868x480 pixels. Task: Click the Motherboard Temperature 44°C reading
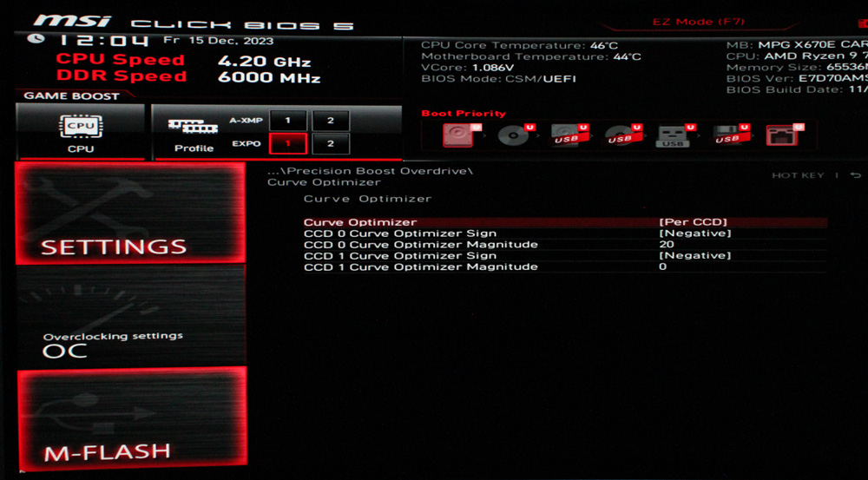tap(531, 56)
